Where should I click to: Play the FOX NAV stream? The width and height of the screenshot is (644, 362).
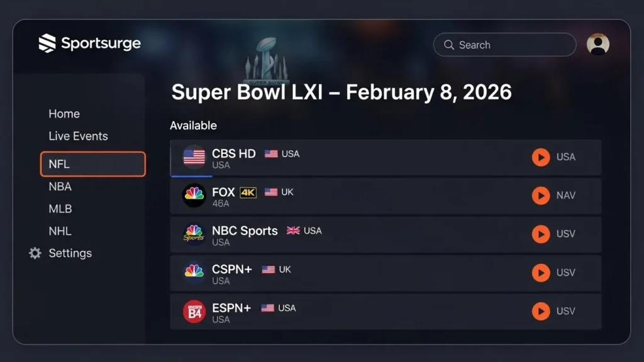tap(541, 195)
